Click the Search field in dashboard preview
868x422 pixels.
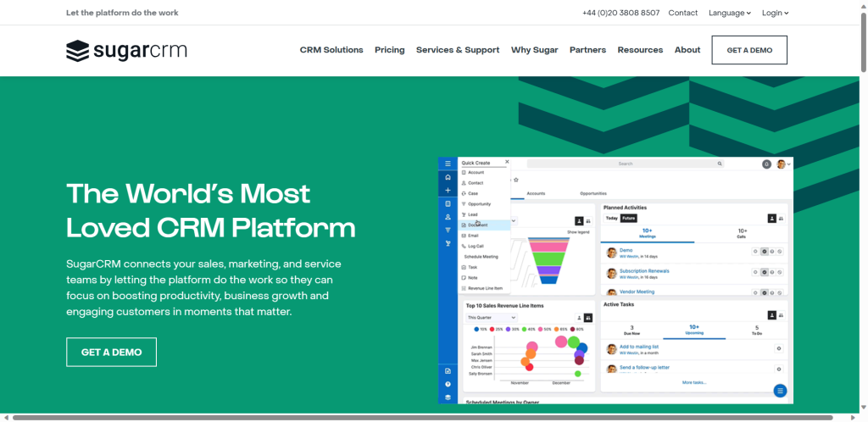pos(626,164)
